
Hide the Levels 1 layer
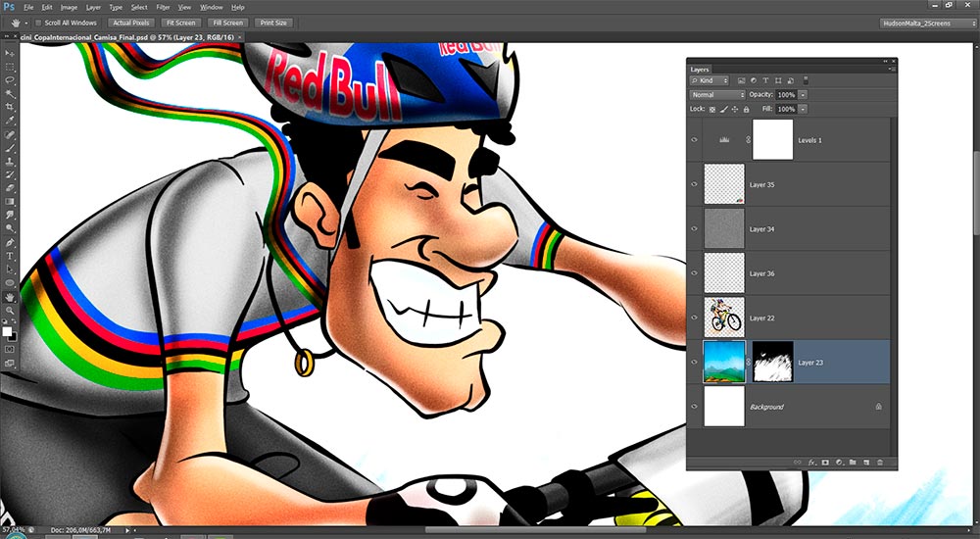[x=694, y=140]
